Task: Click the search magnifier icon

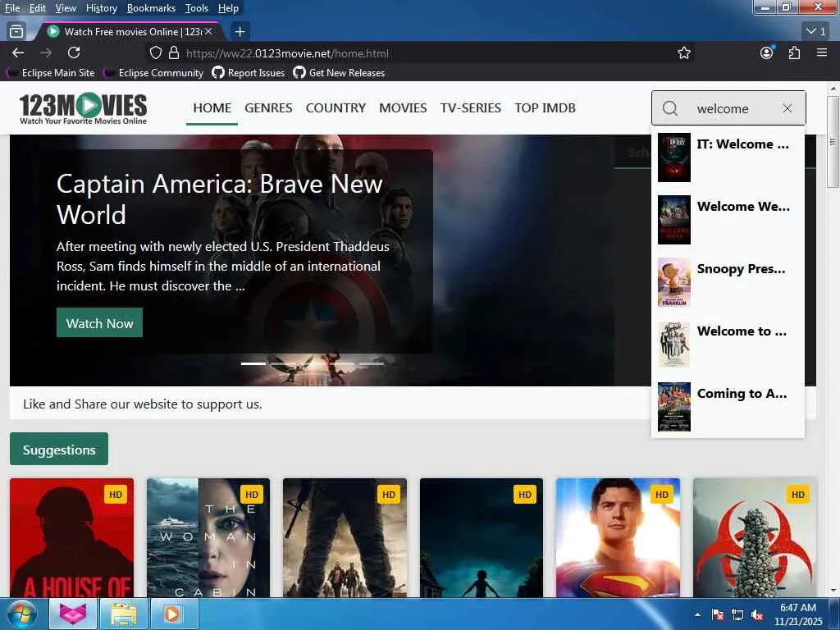Action: (x=670, y=108)
